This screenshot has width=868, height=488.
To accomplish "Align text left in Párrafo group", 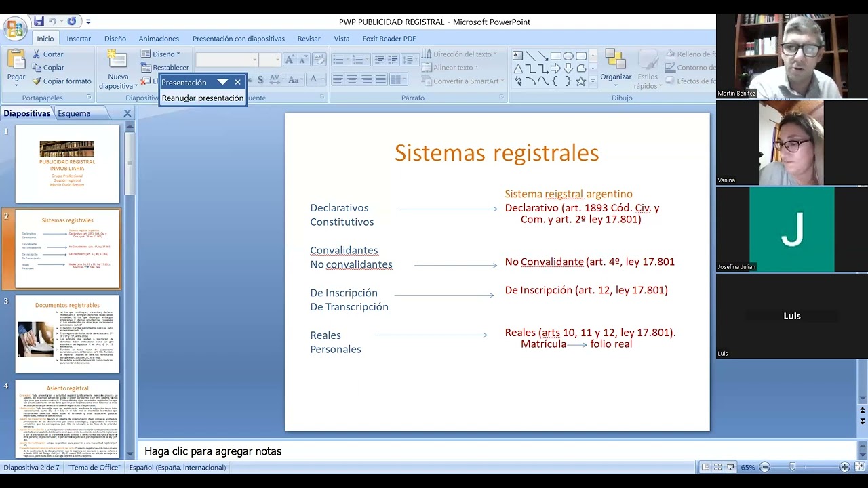I will (338, 80).
